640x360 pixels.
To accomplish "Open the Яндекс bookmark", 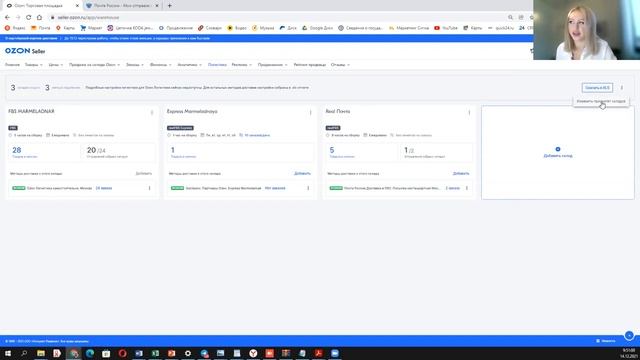I will tap(15, 28).
